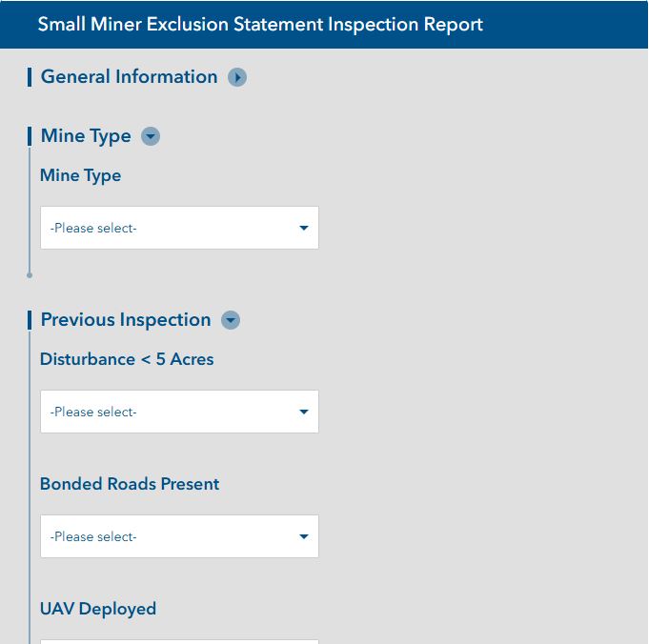Collapse Previous Inspection using circular arrow icon
The height and width of the screenshot is (644, 649).
pyautogui.click(x=231, y=320)
